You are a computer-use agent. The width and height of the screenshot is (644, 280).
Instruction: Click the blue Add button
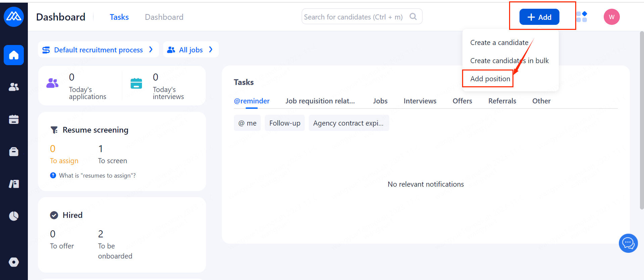click(539, 17)
